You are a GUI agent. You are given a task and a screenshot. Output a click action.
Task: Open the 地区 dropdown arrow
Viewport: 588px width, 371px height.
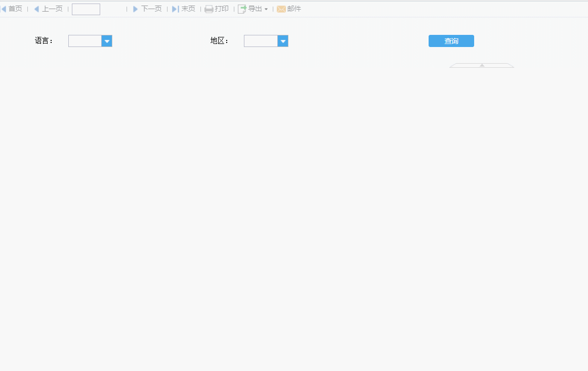283,41
